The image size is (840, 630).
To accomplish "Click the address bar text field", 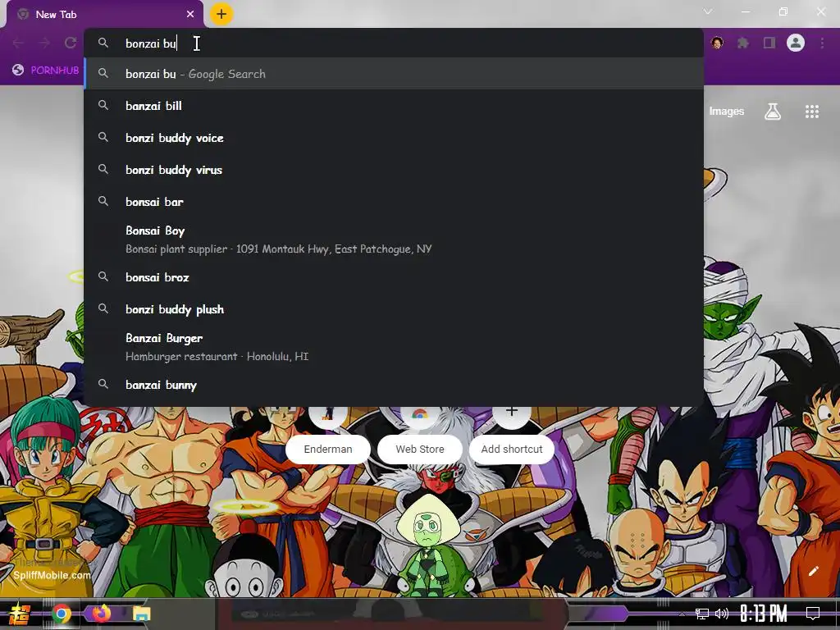I will coord(393,43).
